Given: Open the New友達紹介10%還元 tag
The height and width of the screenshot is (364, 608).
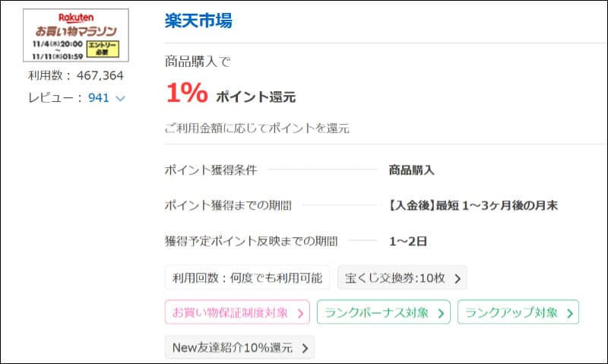Looking at the screenshot, I should pos(239,347).
